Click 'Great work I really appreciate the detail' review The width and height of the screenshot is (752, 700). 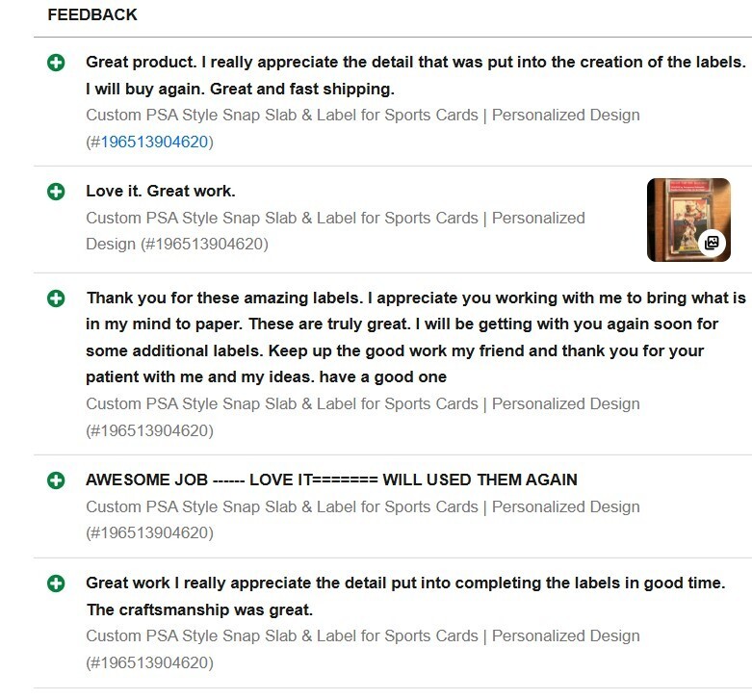[404, 583]
